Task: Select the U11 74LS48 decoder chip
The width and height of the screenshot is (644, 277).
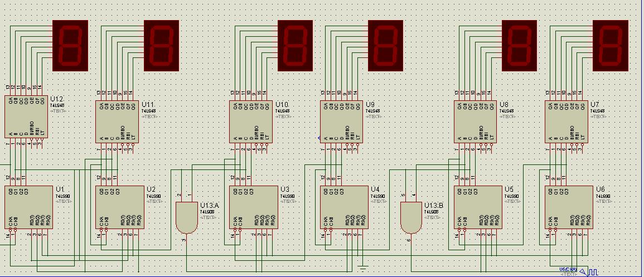Action: tap(117, 122)
